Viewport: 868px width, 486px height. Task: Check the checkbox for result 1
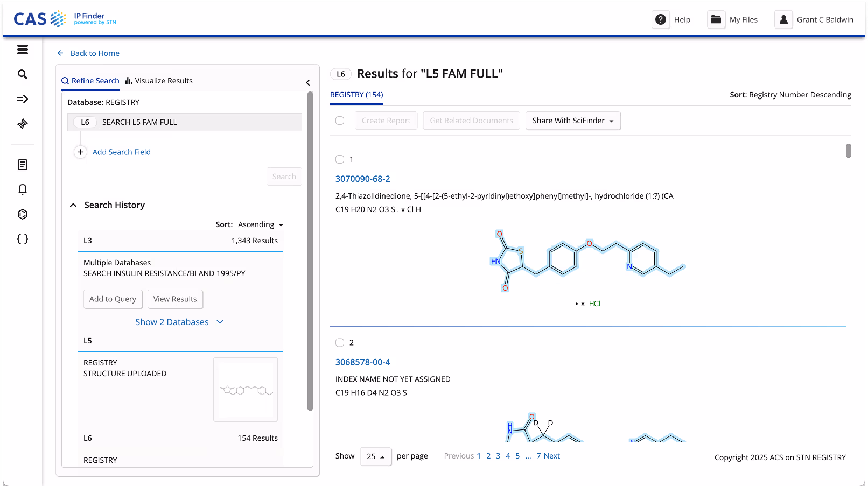click(x=340, y=159)
